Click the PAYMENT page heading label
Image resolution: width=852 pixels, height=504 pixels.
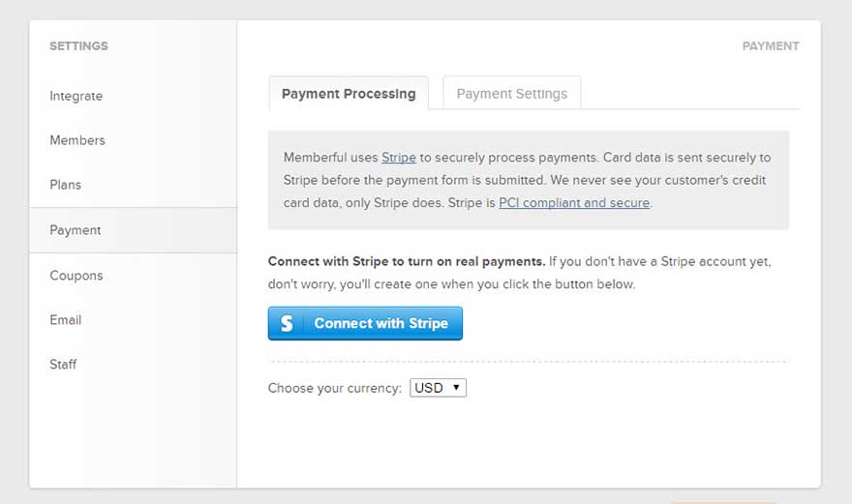[x=771, y=45]
